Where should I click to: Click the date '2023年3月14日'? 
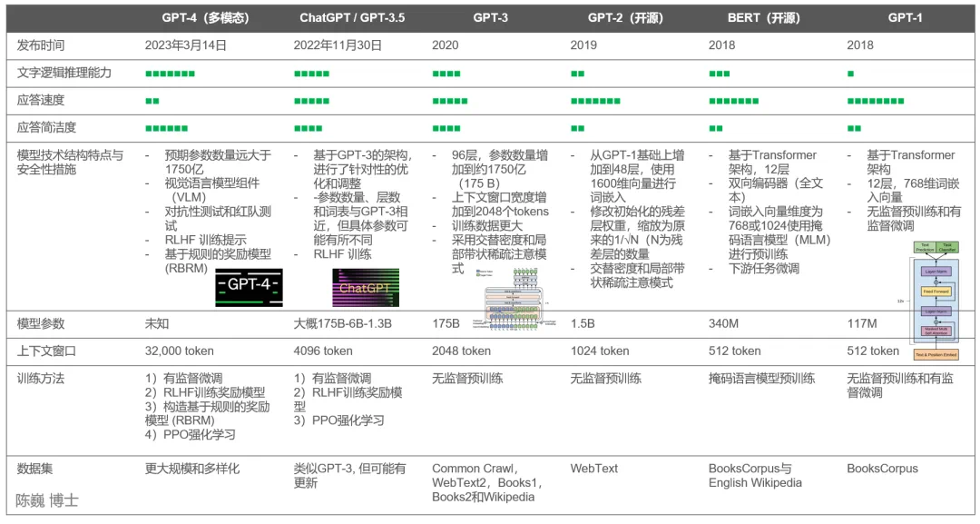pos(186,45)
